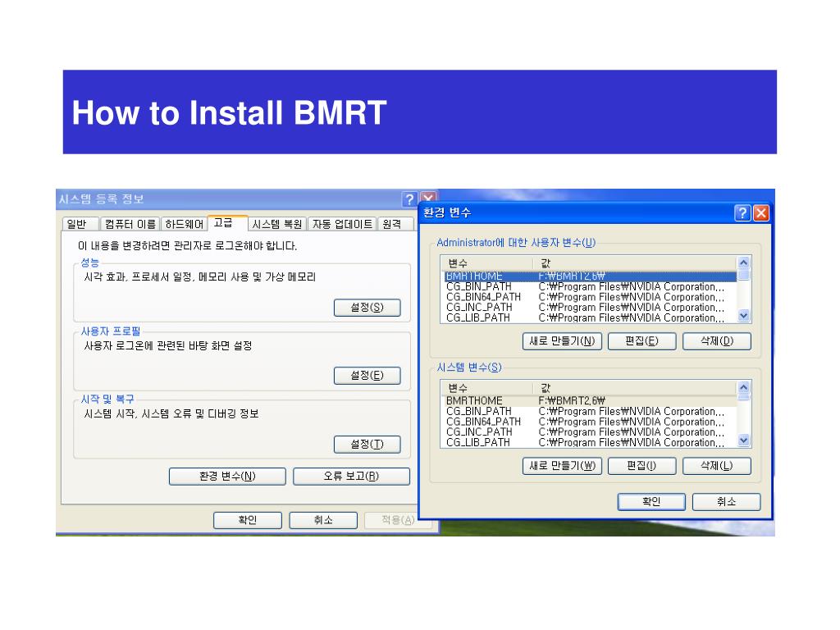Switch to the 원격 tab
Image resolution: width=840 pixels, height=630 pixels.
tap(395, 224)
